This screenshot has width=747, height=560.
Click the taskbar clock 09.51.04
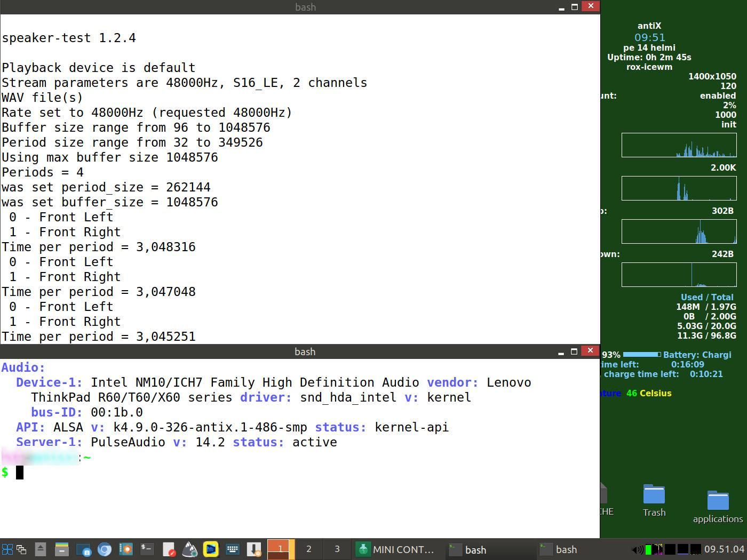(x=724, y=549)
